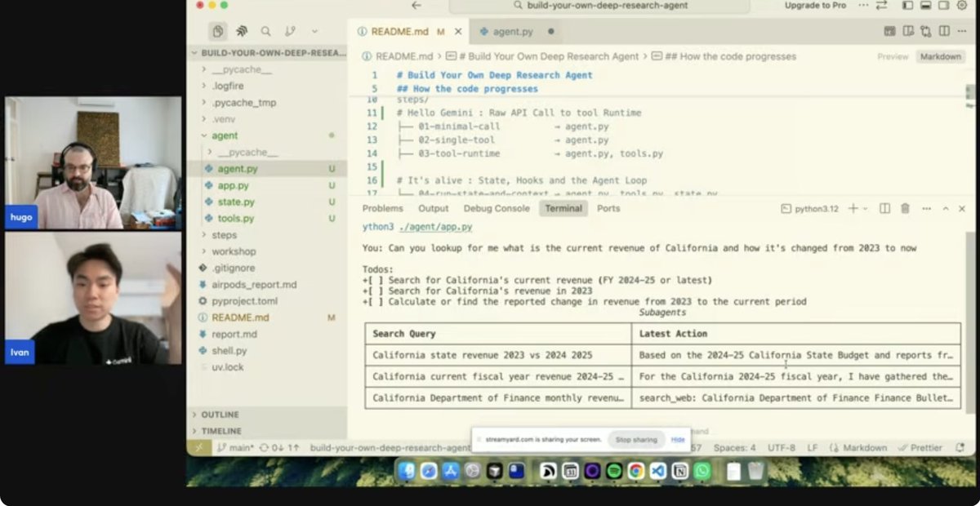Collapse the BUILD-YOUR-OWN-DEEP-RESEA... root folder
The width and height of the screenshot is (980, 506).
269,53
